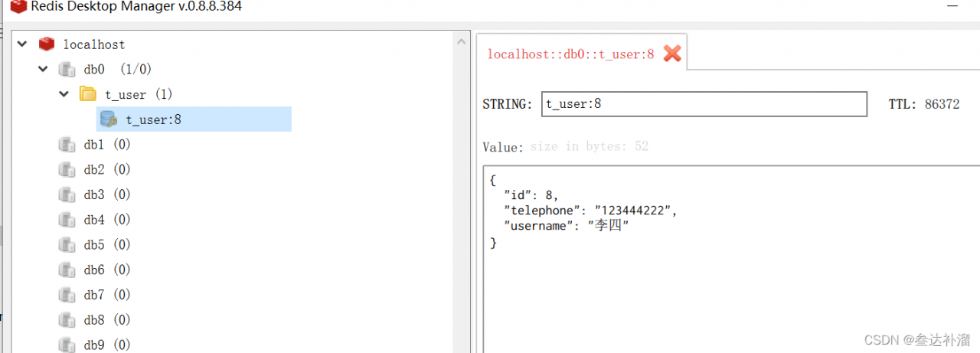Select db4 (0) in the tree

(107, 220)
